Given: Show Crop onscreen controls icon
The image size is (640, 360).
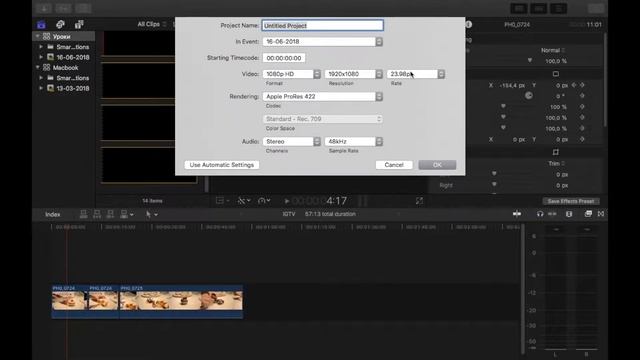Looking at the screenshot, I should pos(556,152).
